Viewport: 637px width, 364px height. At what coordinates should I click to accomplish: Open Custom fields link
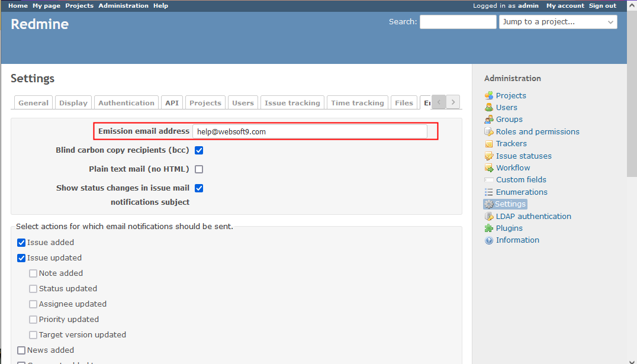pyautogui.click(x=521, y=179)
